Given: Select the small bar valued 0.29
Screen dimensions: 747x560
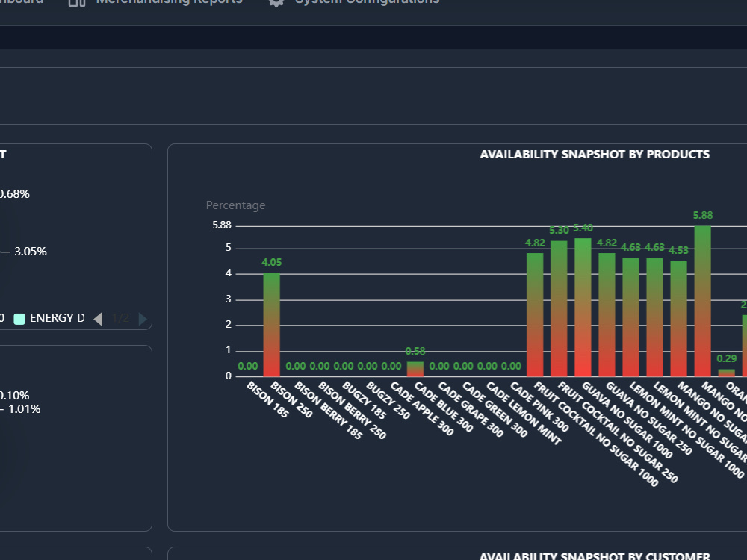Looking at the screenshot, I should click(727, 373).
